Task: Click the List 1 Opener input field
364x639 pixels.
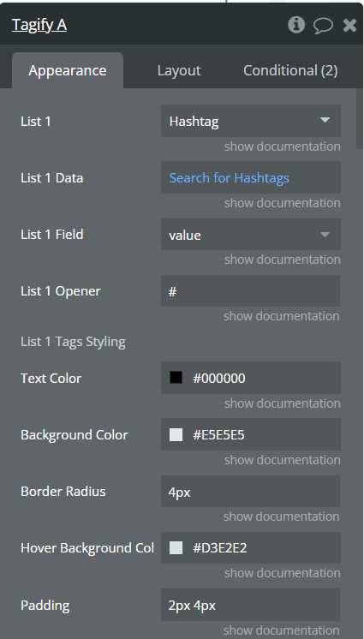Action: [251, 291]
